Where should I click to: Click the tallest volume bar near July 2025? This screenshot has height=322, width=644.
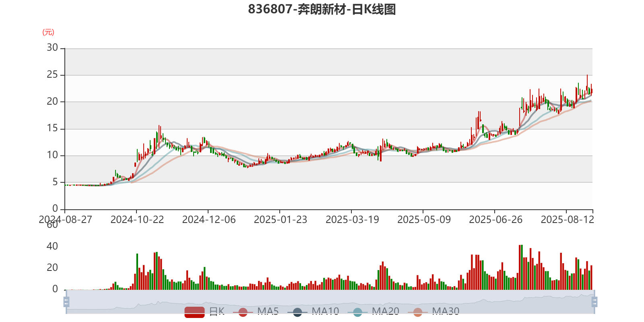522,267
